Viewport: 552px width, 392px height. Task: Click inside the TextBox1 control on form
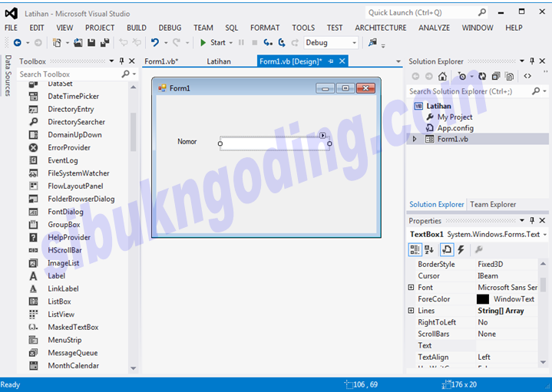[x=275, y=143]
